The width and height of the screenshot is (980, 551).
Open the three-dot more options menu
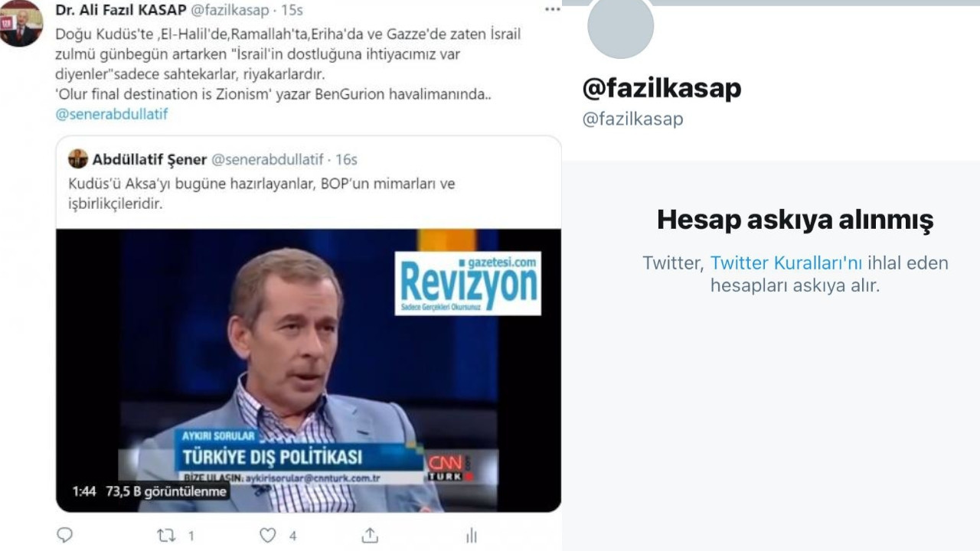(x=552, y=9)
